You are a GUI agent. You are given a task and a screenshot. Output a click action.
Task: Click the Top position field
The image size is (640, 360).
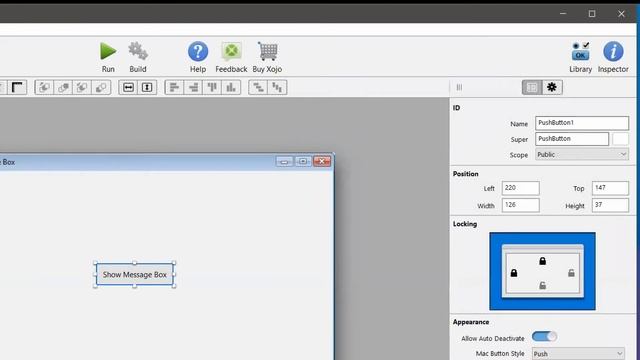610,188
